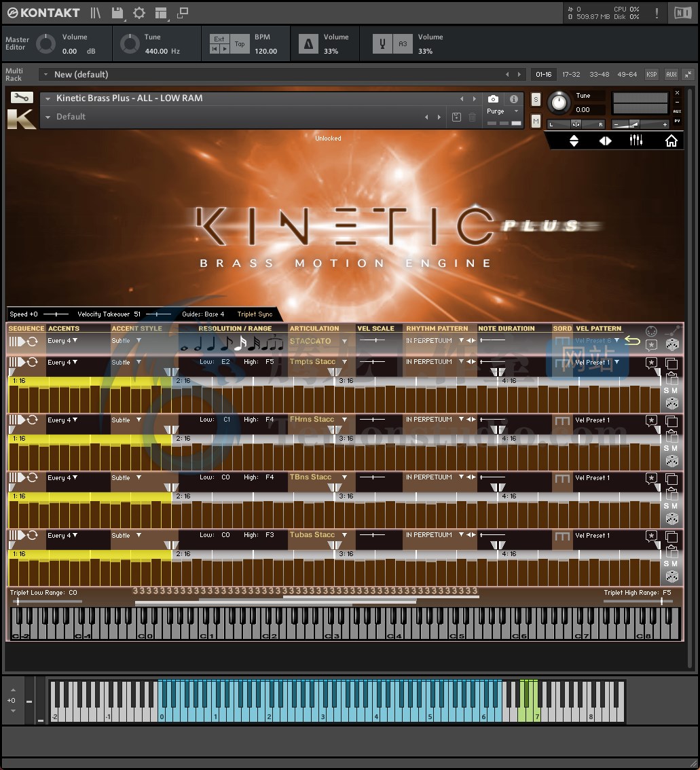Switch to rack page 17-32

coord(571,75)
